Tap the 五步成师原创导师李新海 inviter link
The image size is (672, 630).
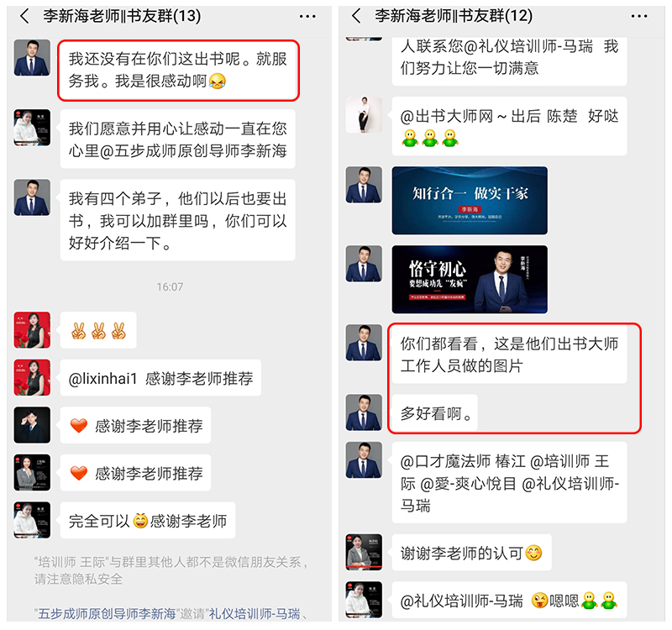108,614
